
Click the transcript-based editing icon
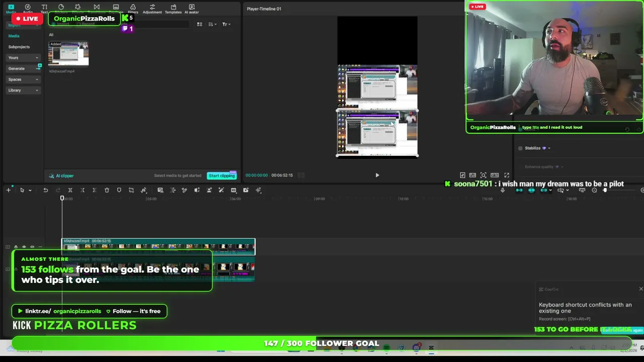(x=160, y=190)
